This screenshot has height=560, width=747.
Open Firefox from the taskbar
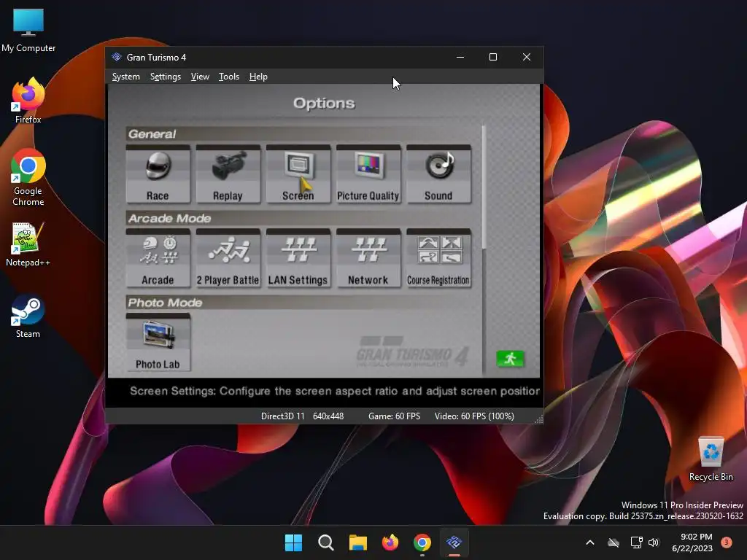click(390, 542)
